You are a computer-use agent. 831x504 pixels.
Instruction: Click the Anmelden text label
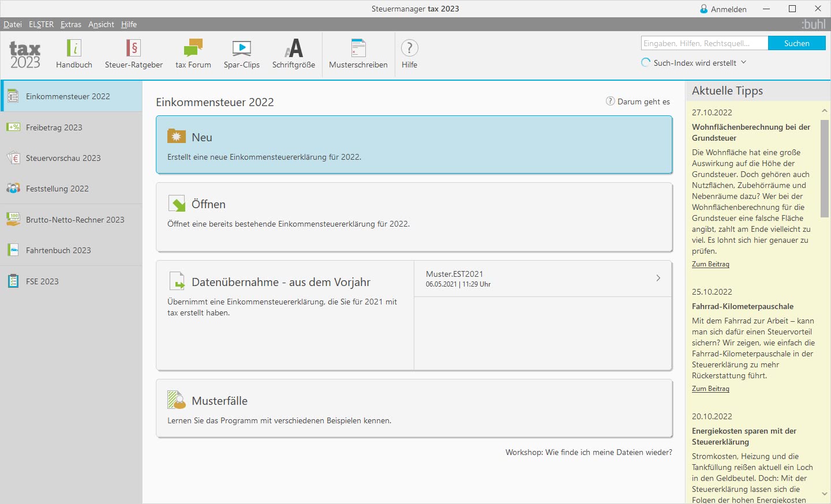click(x=728, y=9)
